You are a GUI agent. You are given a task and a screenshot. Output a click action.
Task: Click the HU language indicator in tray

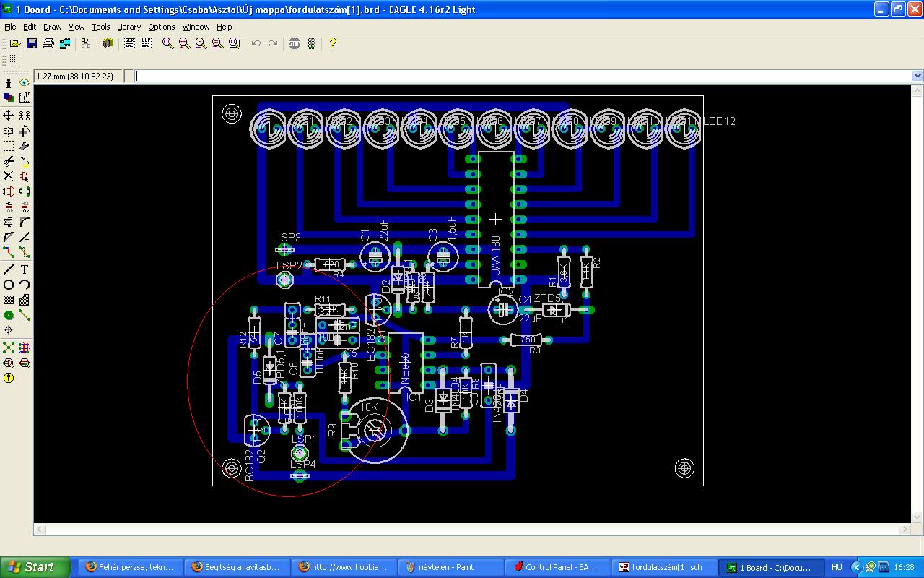pos(837,568)
